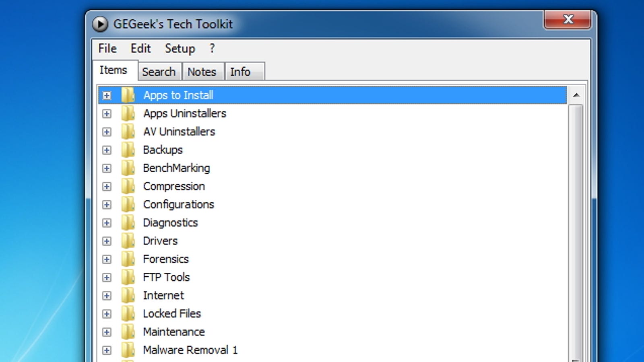
Task: Expand the Compression tree node
Action: (107, 187)
